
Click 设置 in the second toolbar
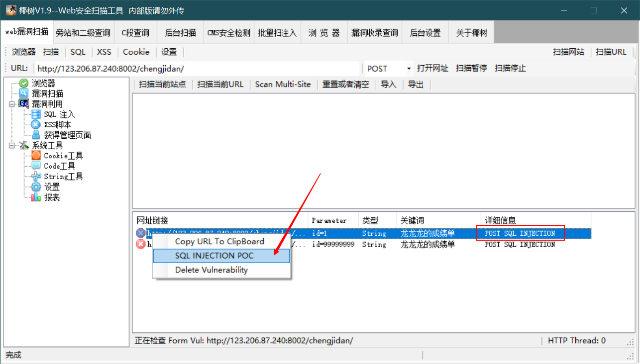click(x=169, y=52)
